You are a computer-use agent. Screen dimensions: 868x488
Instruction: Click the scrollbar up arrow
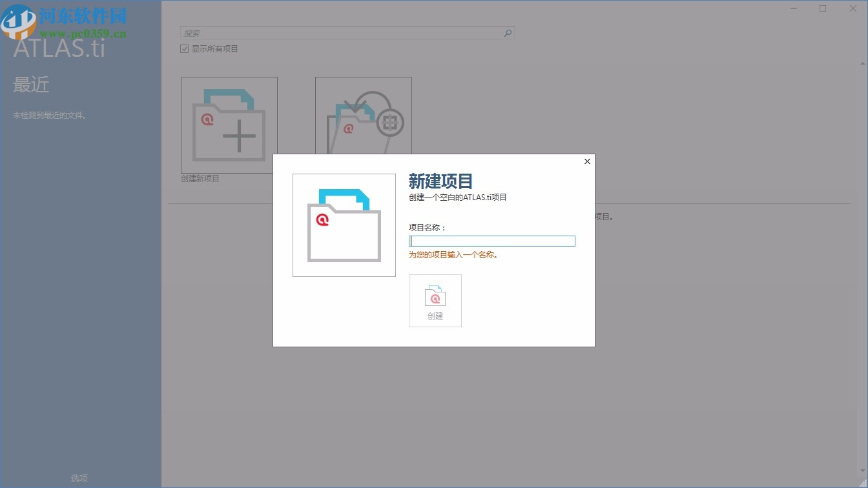(863, 63)
